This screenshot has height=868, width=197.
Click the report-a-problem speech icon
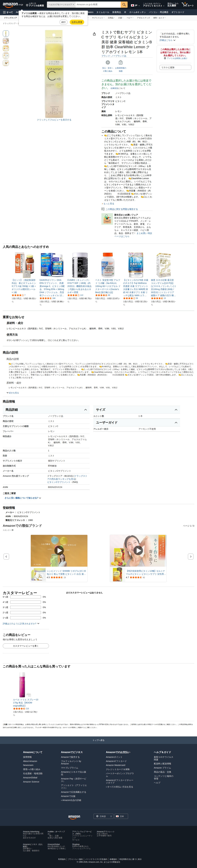pyautogui.click(x=103, y=209)
